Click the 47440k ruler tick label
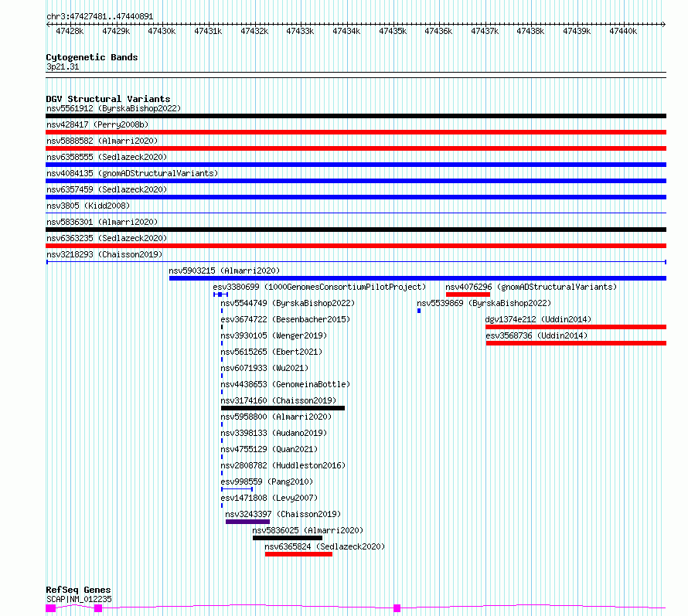This screenshot has width=688, height=616. coord(623,31)
